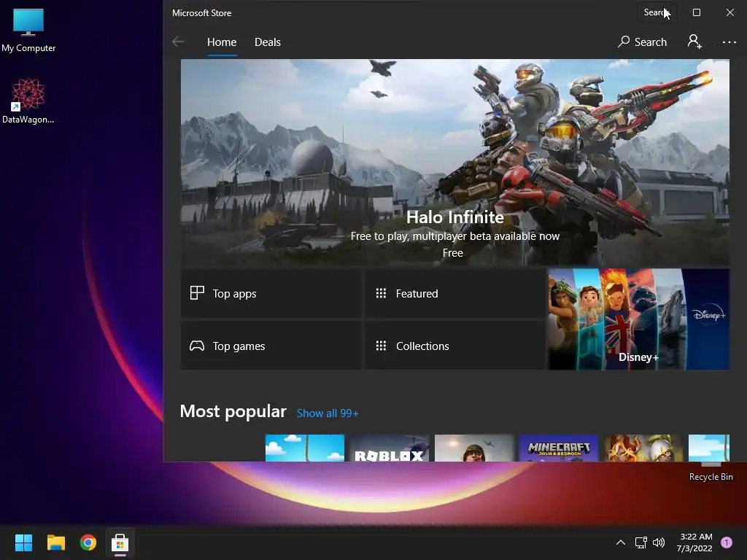Open the first blue sky game thumbnail
747x560 pixels.
tap(305, 448)
